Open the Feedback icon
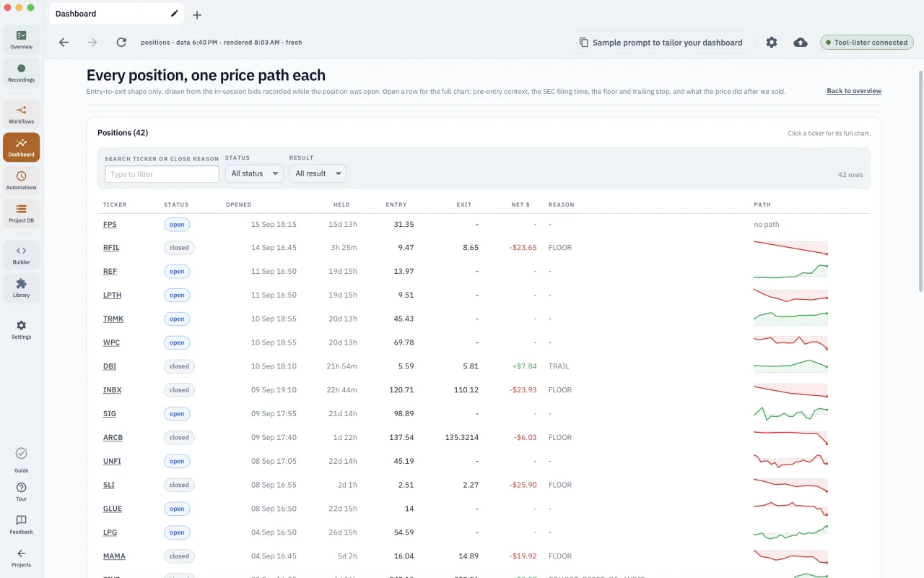The width and height of the screenshot is (924, 578). click(21, 525)
